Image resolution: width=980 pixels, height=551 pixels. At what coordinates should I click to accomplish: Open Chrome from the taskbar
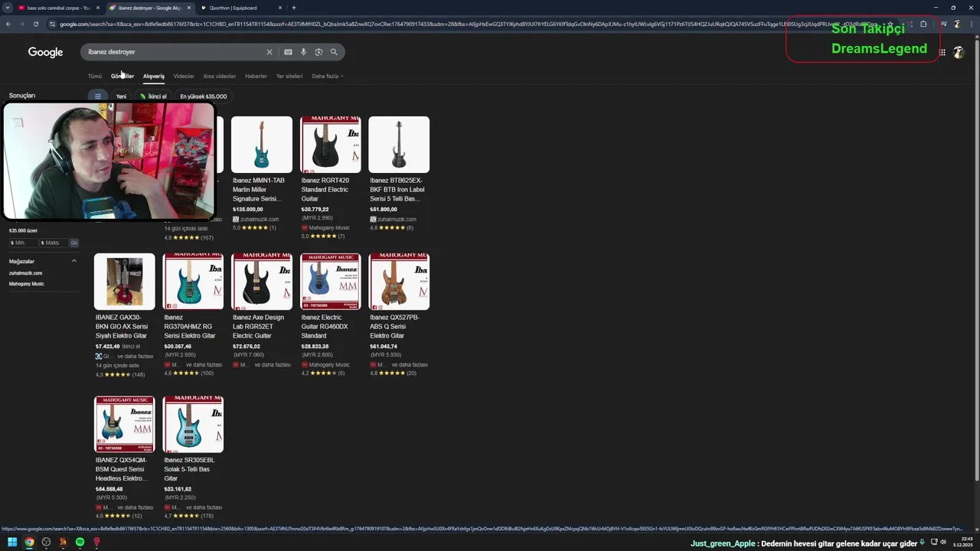pos(29,542)
